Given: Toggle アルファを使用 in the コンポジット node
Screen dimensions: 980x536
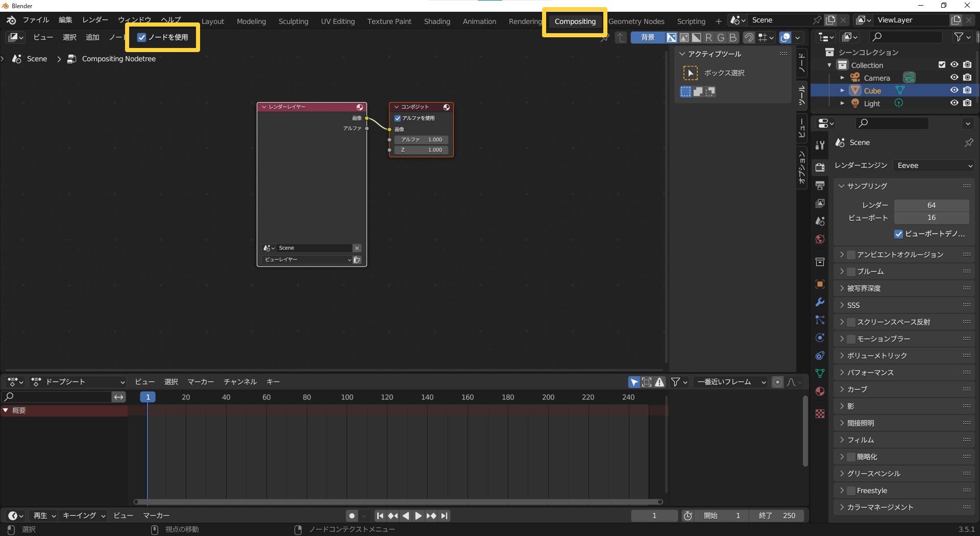Looking at the screenshot, I should pos(397,118).
